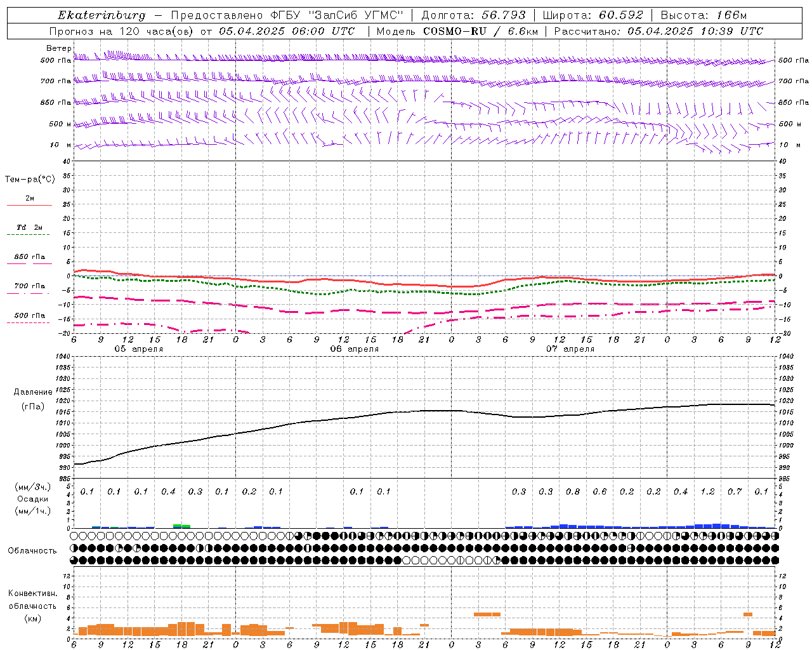Click the 06 апреля date label
The height and width of the screenshot is (650, 812).
point(354,349)
